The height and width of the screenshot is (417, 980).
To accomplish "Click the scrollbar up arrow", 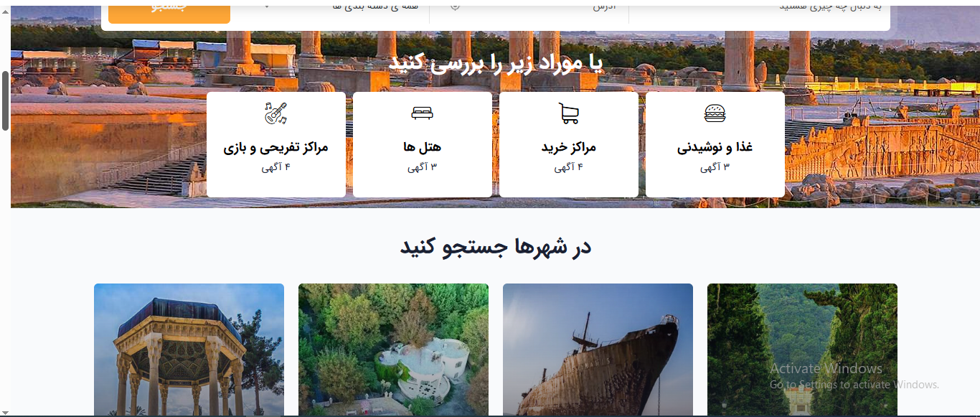I will pos(5,10).
